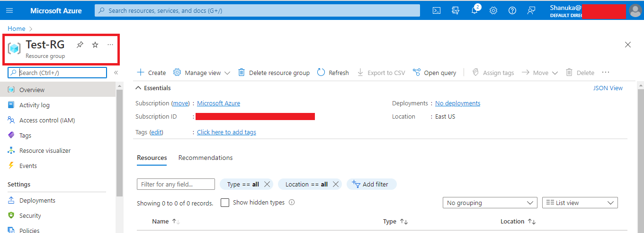Open the List view dropdown
644x233 pixels.
point(580,203)
